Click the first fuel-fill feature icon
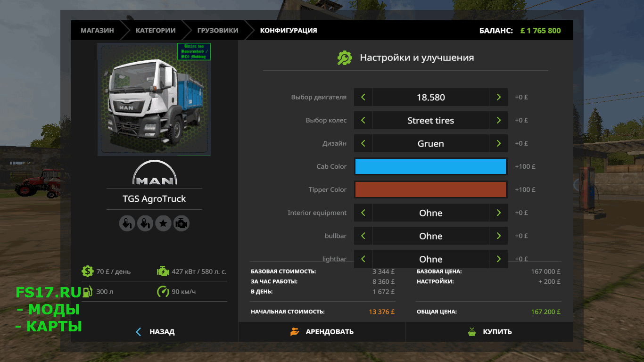The width and height of the screenshot is (644, 362). point(127,223)
